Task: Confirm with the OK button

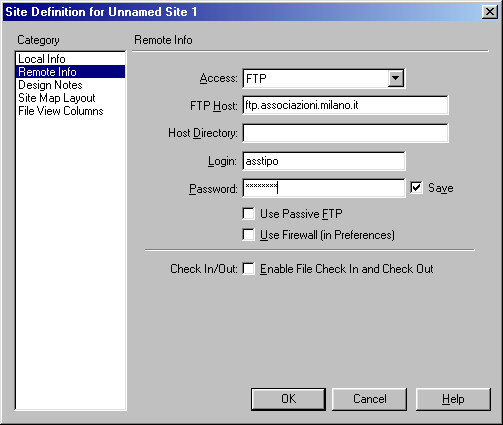Action: click(x=288, y=399)
